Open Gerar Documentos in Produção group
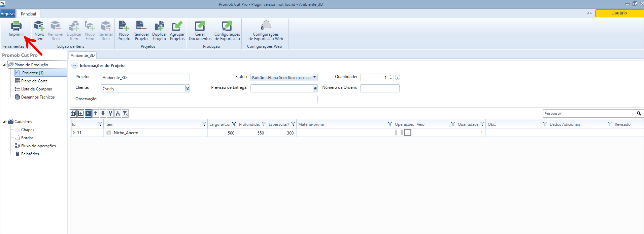This screenshot has width=644, height=234. 200,30
